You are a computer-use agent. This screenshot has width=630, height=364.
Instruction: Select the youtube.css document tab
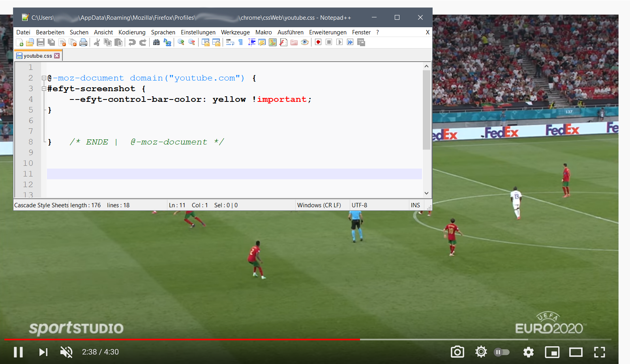[x=38, y=56]
